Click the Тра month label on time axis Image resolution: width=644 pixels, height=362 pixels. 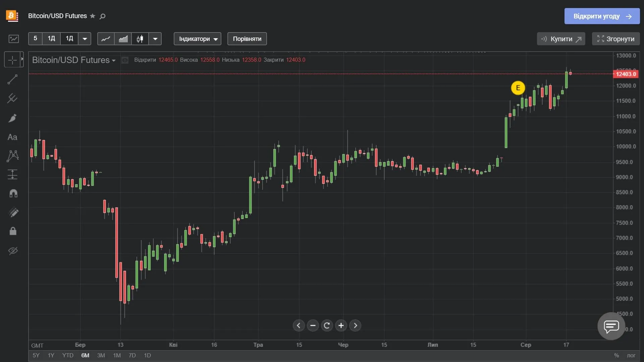point(258,345)
